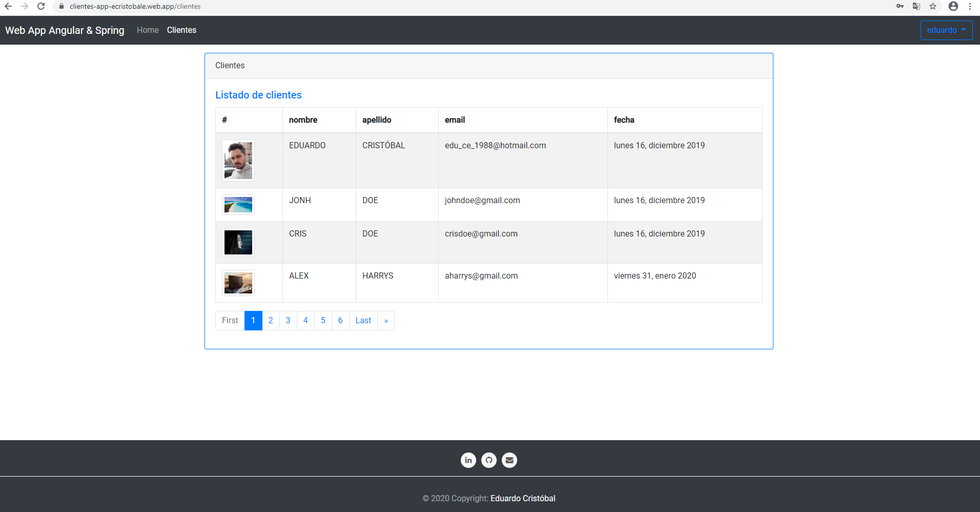Go to page 3 in pagination
The image size is (980, 512).
[x=288, y=321]
